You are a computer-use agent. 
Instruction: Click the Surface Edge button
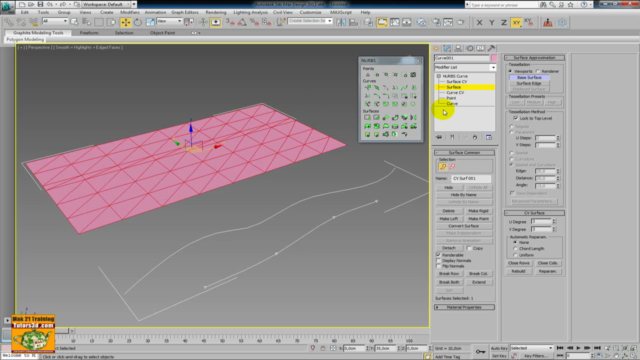(529, 83)
